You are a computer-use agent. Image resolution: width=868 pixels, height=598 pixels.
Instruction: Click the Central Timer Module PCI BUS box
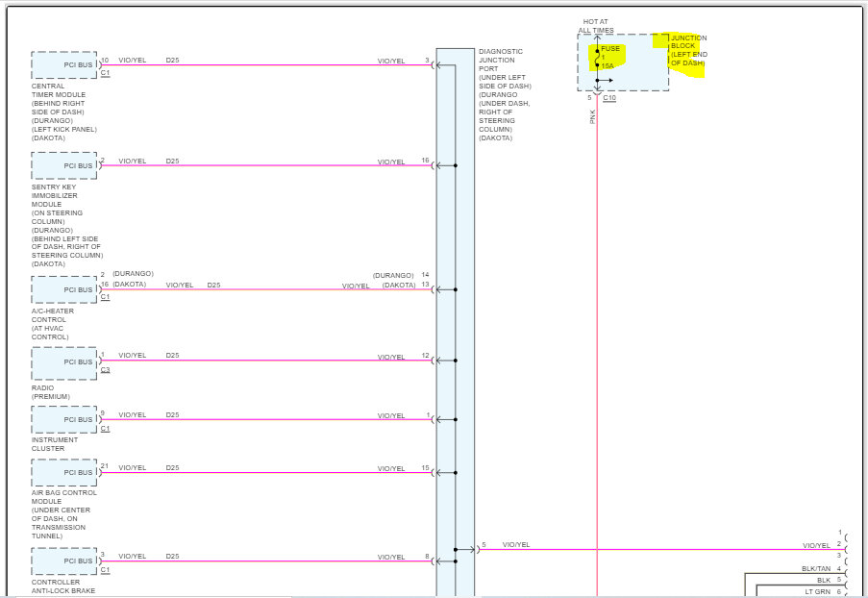(x=64, y=64)
